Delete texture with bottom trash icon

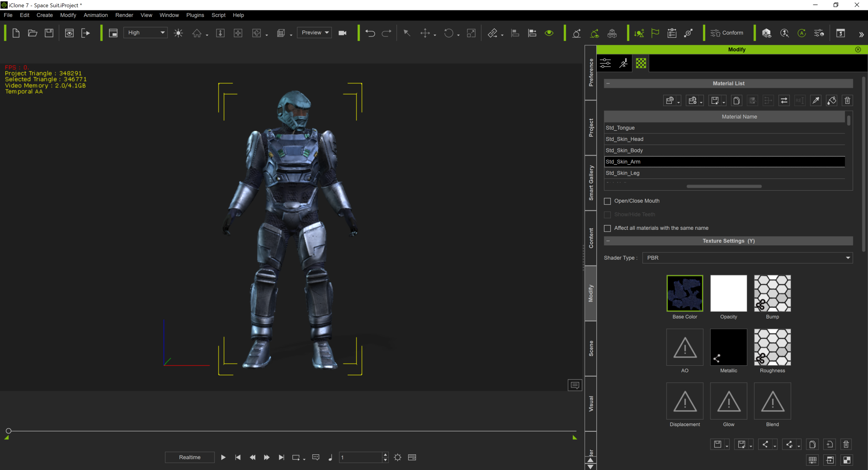(846, 444)
